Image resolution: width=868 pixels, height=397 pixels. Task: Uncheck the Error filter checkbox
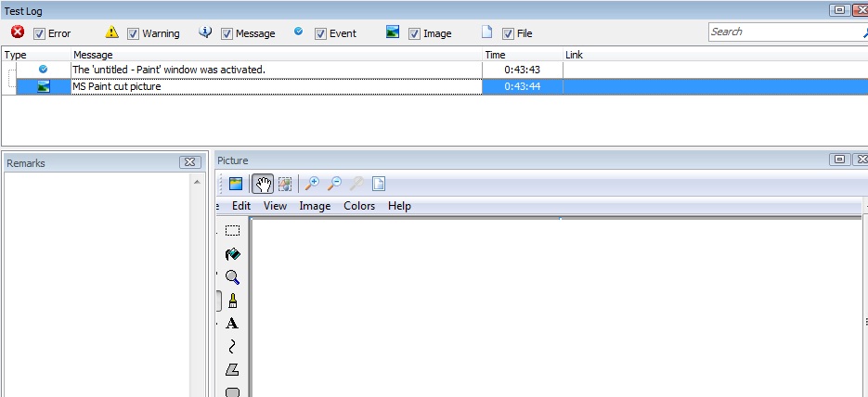40,33
